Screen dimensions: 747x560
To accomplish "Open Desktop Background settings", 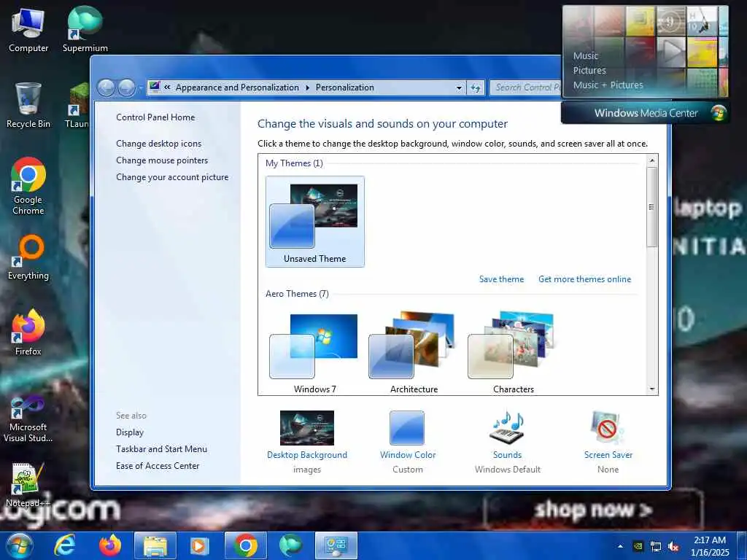I will pyautogui.click(x=307, y=442).
